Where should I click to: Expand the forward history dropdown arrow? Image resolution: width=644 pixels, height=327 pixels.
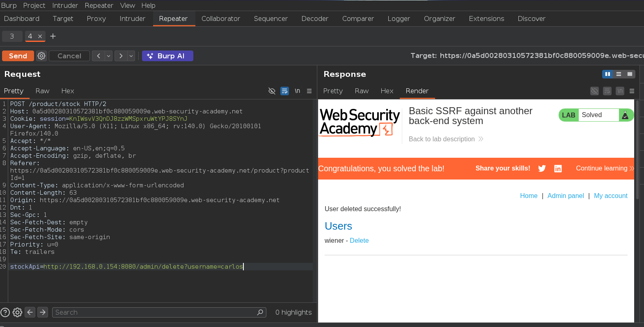[131, 56]
